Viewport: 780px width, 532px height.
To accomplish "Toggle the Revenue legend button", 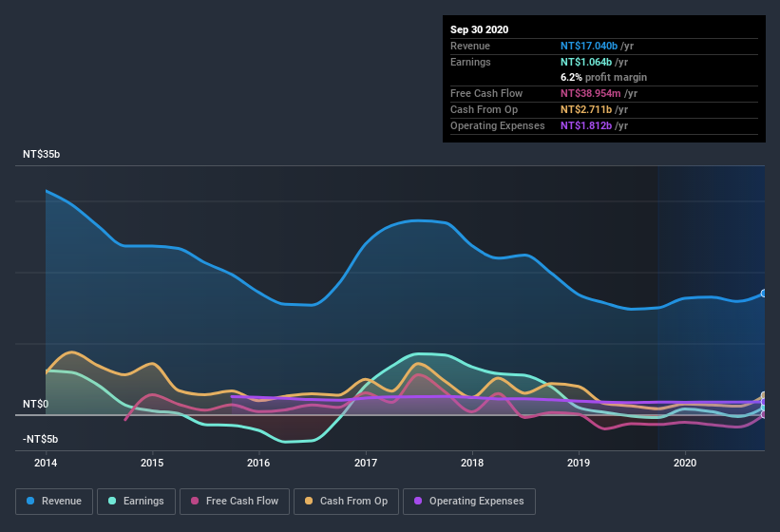I will click(x=54, y=502).
